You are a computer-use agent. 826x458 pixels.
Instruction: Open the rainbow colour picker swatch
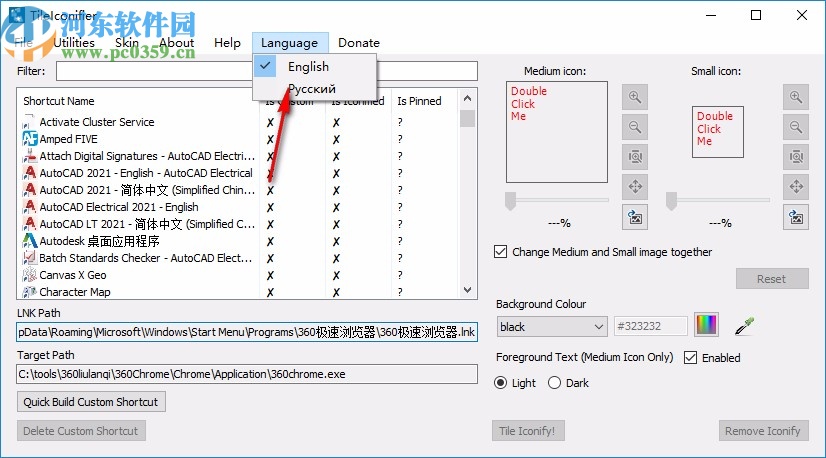point(706,325)
